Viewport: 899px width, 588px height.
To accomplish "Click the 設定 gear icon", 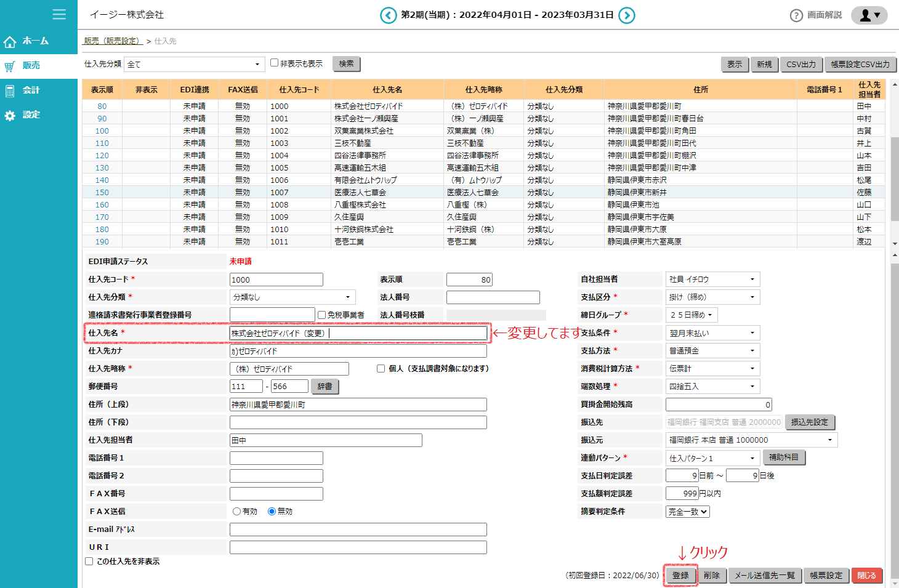I will (x=10, y=116).
